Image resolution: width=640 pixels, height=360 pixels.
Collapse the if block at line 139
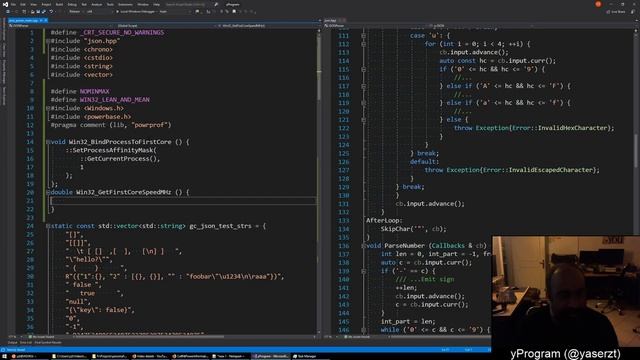point(363,271)
